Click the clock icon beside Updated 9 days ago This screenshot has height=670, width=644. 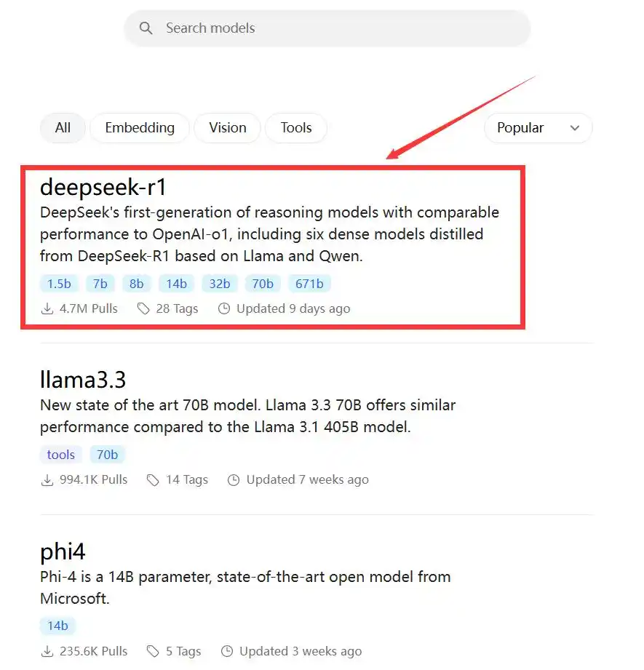coord(224,308)
